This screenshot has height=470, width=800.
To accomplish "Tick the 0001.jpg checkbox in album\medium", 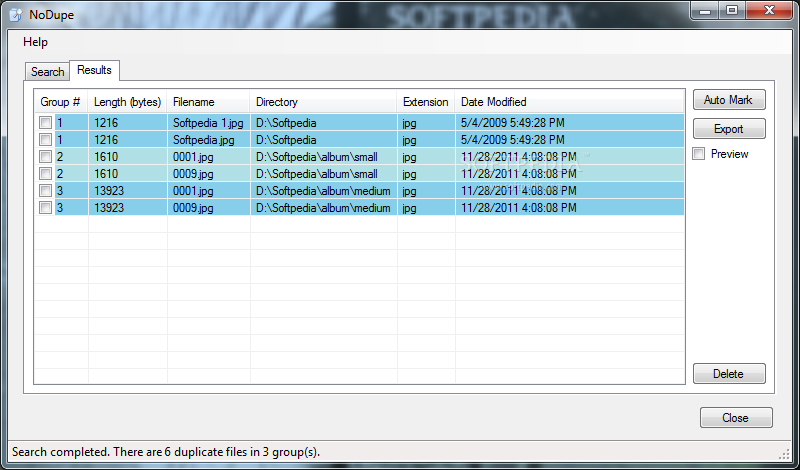I will [x=45, y=190].
